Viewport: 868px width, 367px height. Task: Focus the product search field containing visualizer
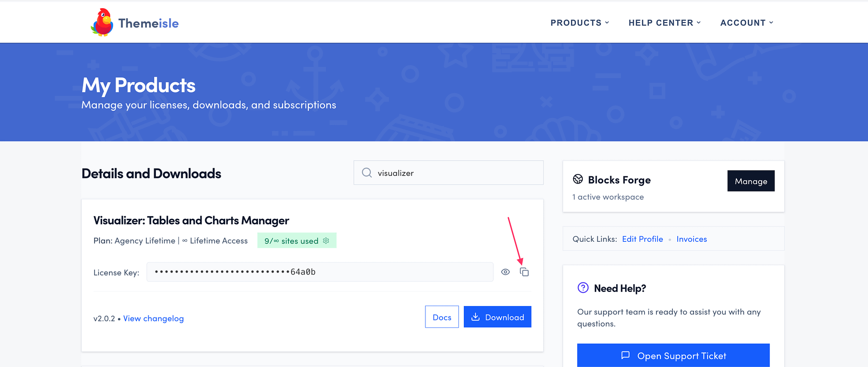(x=448, y=173)
